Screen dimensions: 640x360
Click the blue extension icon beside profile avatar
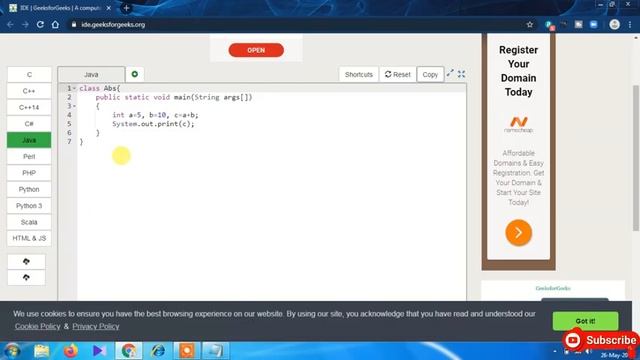pos(593,24)
